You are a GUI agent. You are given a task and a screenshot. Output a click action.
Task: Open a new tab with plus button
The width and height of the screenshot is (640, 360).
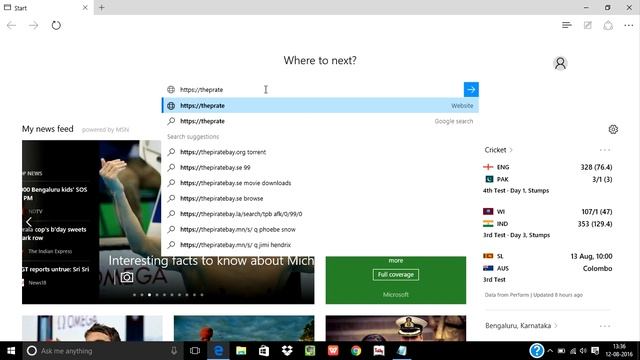[x=102, y=7]
